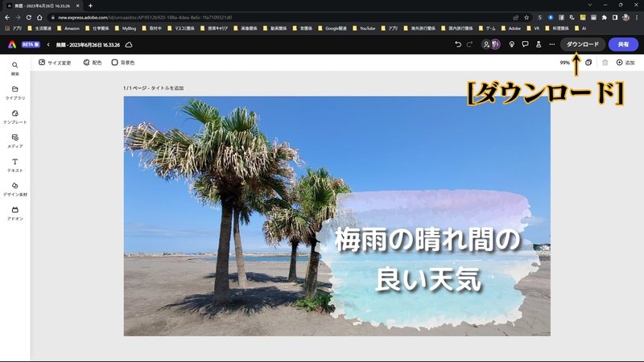Open the tab search dropdown chevron

click(x=590, y=5)
